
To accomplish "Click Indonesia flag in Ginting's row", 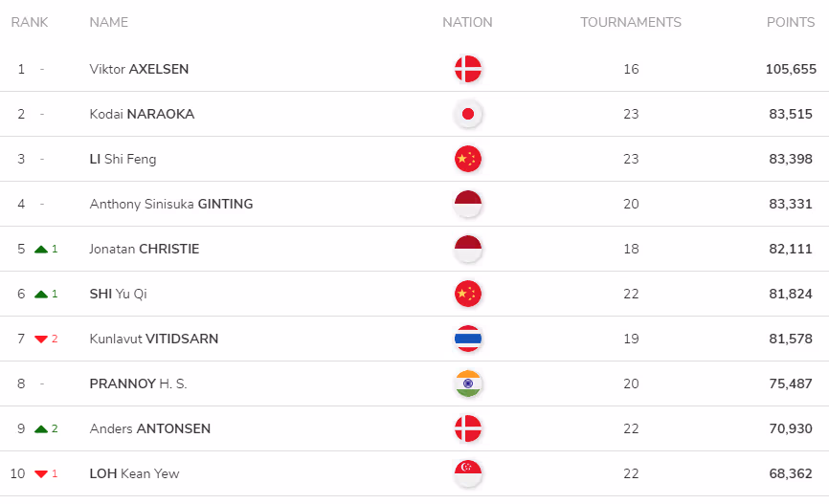I will [x=468, y=204].
